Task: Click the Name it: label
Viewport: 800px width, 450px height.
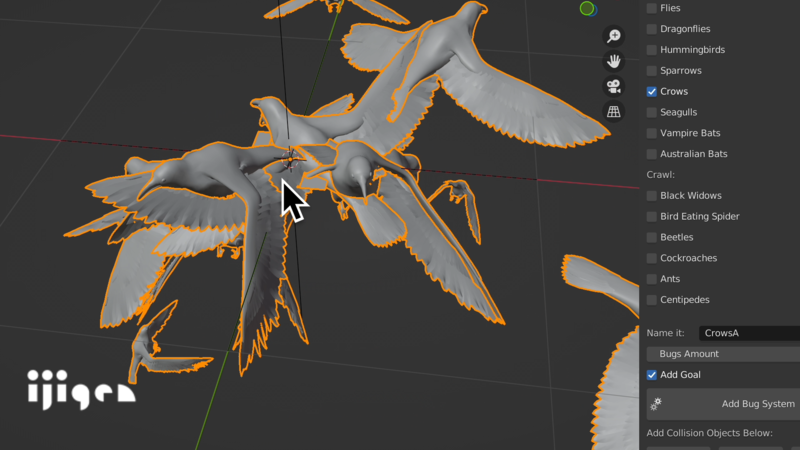Action: click(665, 333)
